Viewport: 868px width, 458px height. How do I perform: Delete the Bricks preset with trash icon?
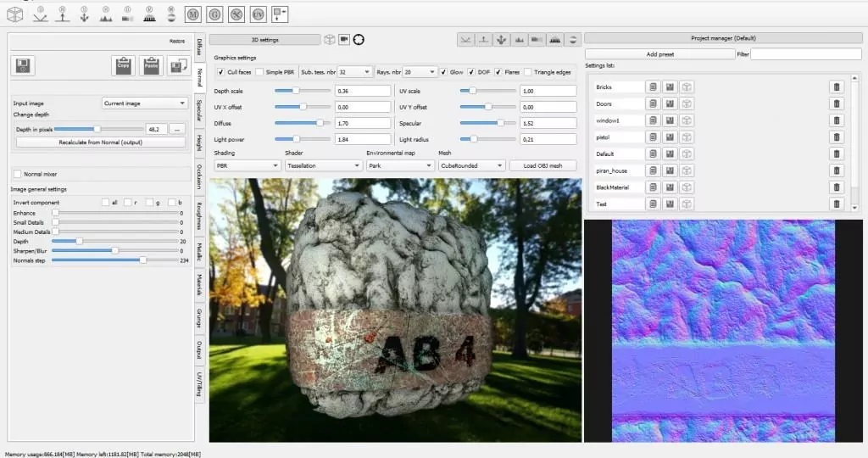click(836, 87)
